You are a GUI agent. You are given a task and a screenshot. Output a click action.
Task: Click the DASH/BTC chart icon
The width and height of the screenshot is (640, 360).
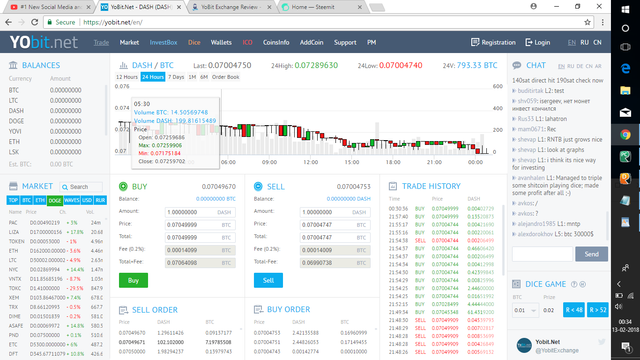point(123,65)
